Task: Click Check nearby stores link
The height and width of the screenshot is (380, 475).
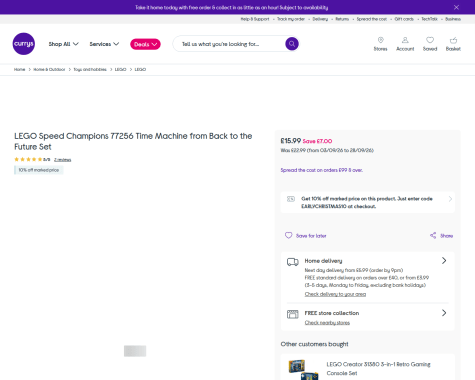Action: tap(327, 323)
